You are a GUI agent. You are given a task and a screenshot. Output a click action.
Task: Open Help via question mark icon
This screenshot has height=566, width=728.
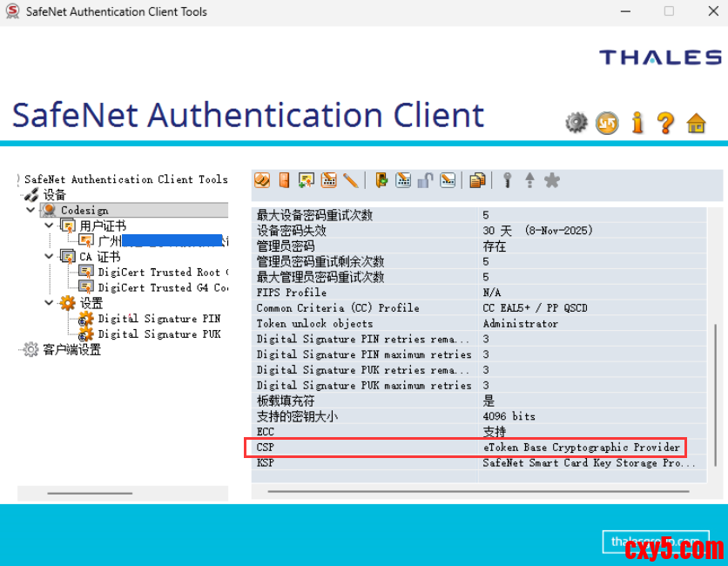pyautogui.click(x=666, y=123)
